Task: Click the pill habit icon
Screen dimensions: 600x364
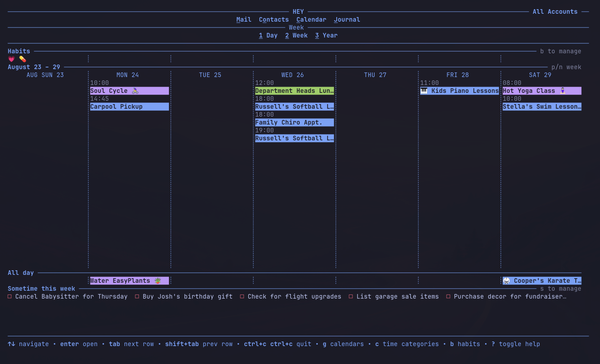Action: pos(22,59)
